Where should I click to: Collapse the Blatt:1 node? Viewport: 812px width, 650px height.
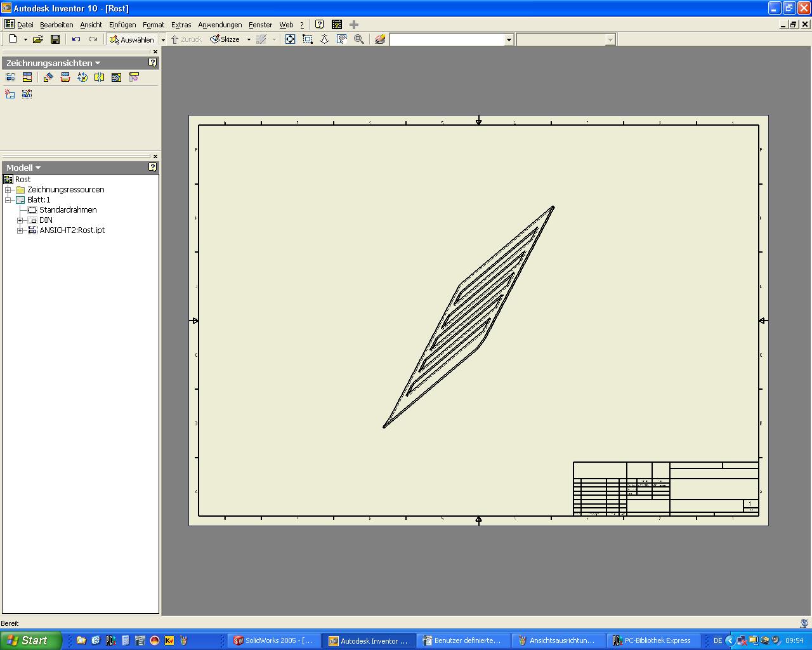(x=8, y=200)
